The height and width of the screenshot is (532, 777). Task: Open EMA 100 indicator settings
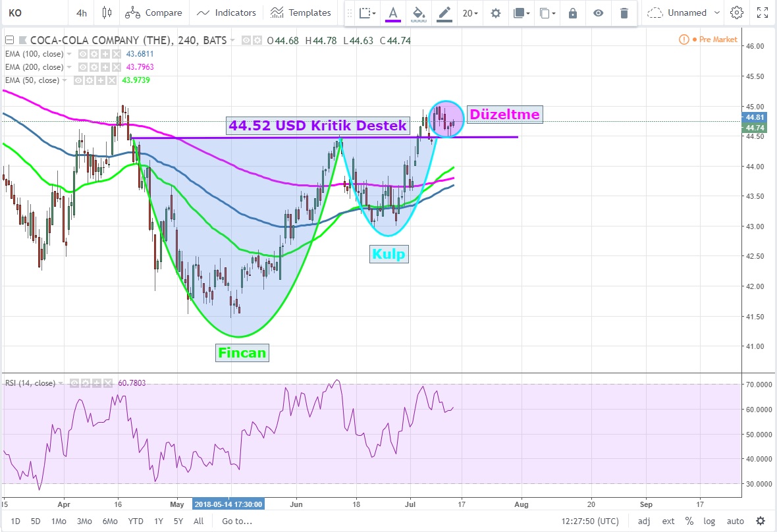pyautogui.click(x=94, y=54)
